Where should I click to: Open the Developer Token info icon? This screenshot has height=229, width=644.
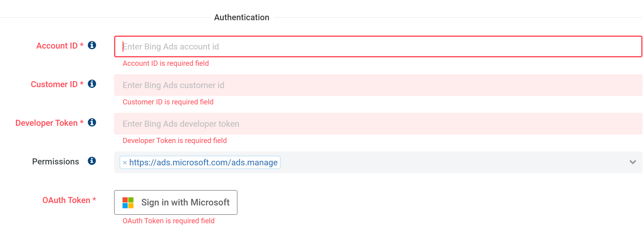[x=92, y=122]
